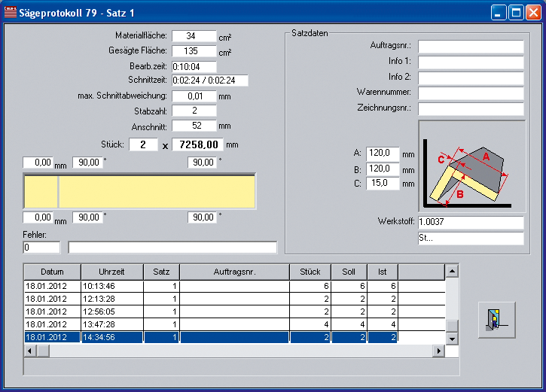This screenshot has width=546, height=392.
Task: Click the Soll column header
Action: tap(349, 272)
